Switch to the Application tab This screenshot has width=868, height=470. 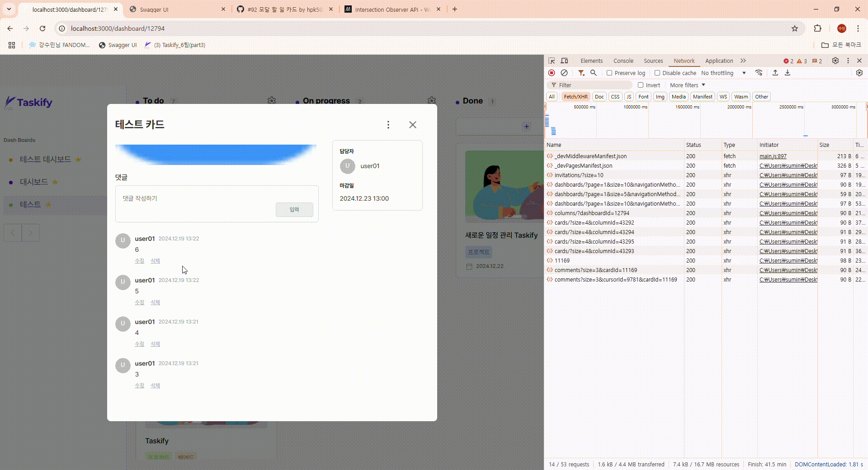click(x=719, y=61)
